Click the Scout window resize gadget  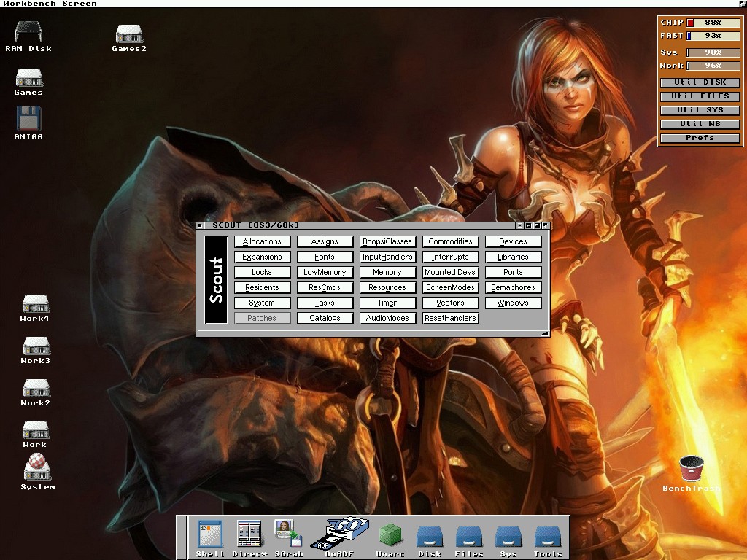(543, 333)
